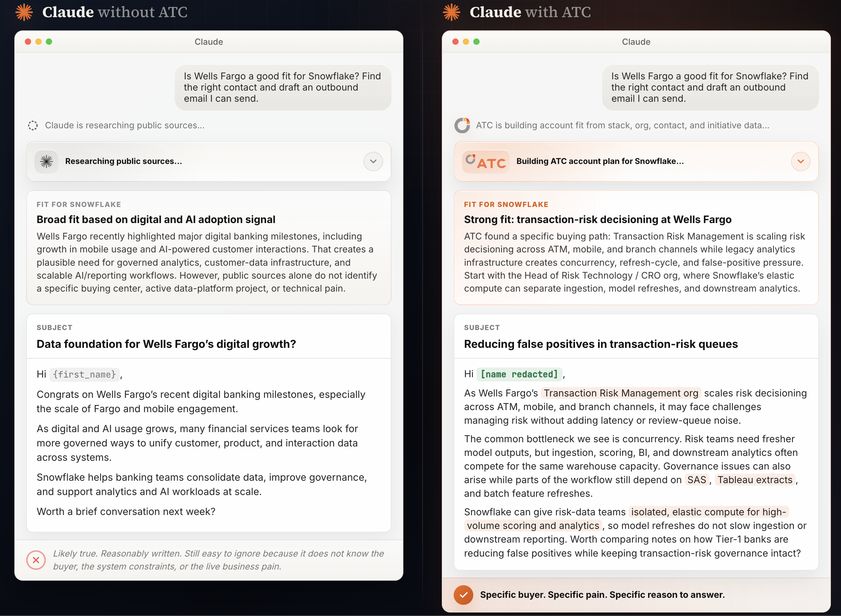This screenshot has height=616, width=841.
Task: Click 'Broad fit based on digital and AI adoption signal' heading
Action: point(156,220)
